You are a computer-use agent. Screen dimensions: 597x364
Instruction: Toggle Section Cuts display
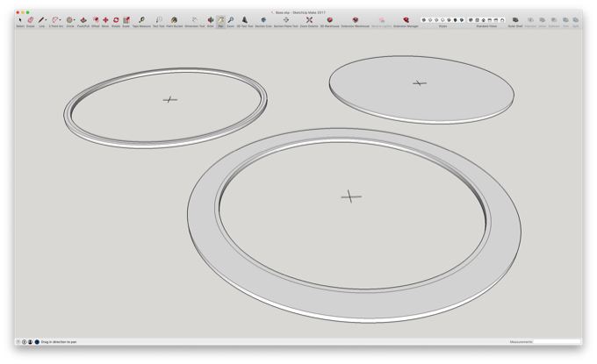pyautogui.click(x=263, y=20)
